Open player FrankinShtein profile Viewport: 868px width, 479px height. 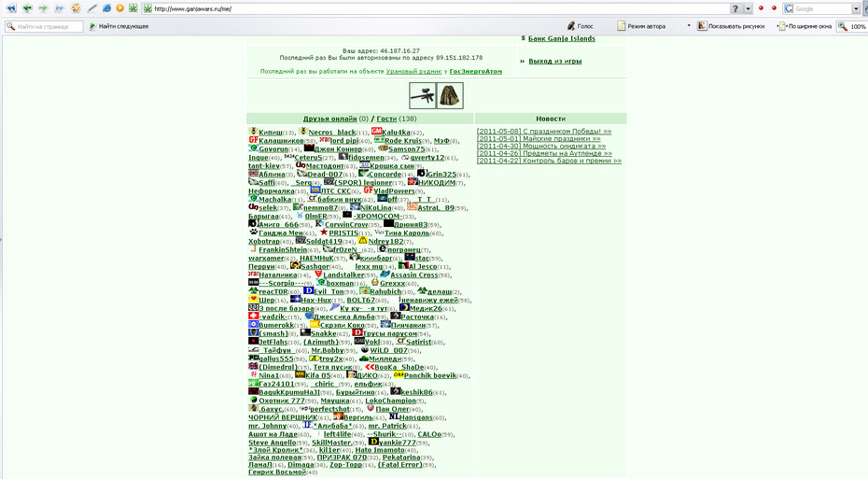point(283,249)
